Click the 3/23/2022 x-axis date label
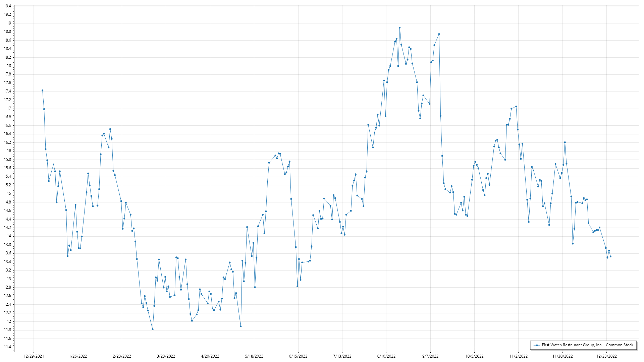The image size is (644, 362). pos(166,356)
